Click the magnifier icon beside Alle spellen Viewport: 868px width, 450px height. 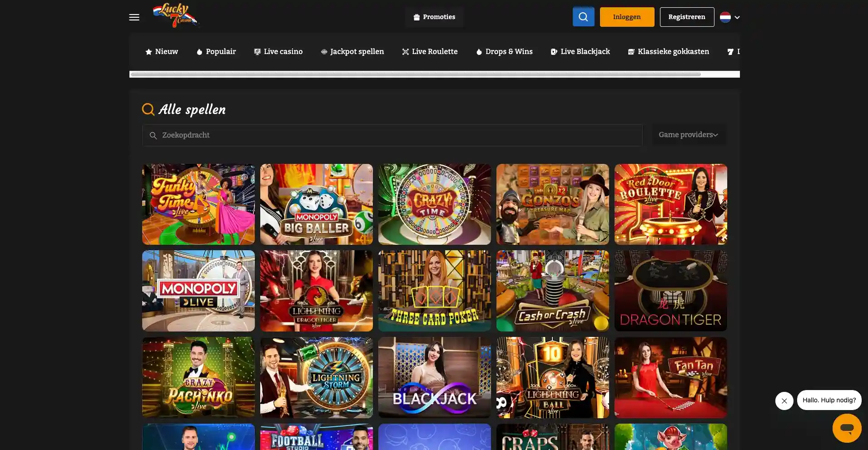click(148, 109)
